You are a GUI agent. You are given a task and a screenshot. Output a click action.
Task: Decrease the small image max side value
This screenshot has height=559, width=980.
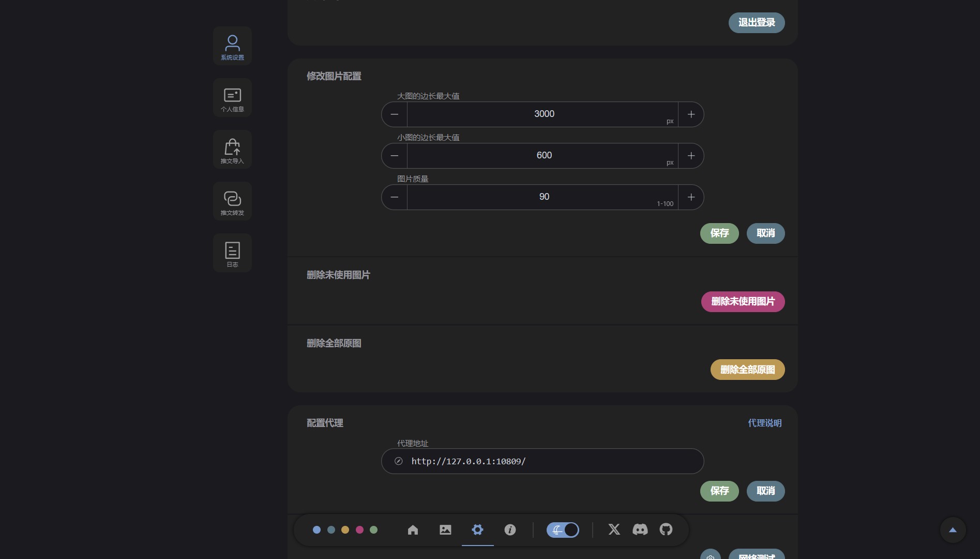(x=395, y=156)
